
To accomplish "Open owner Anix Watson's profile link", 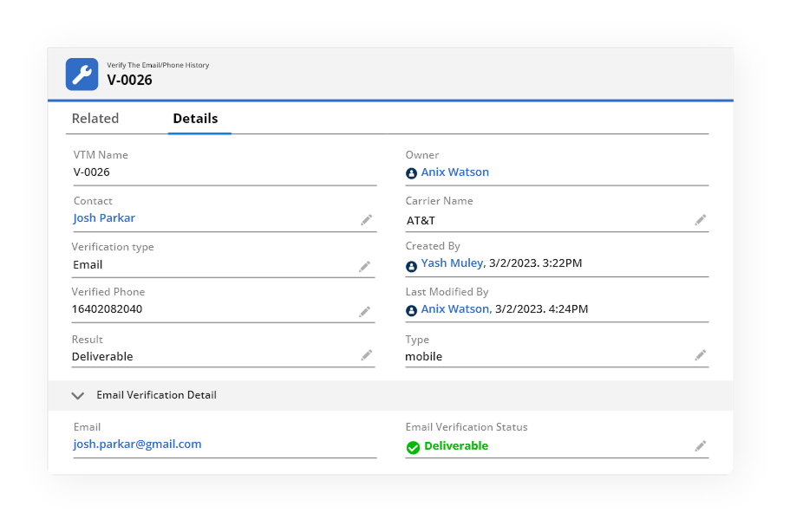I will click(x=454, y=172).
